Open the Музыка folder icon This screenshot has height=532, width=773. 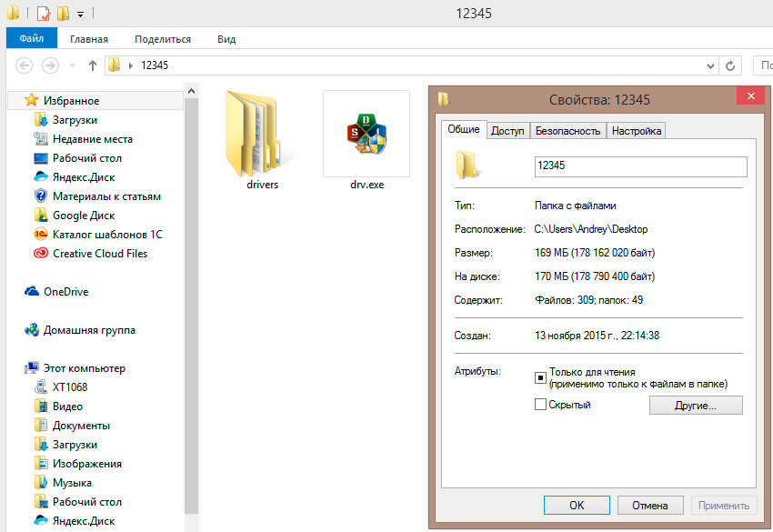(x=40, y=483)
